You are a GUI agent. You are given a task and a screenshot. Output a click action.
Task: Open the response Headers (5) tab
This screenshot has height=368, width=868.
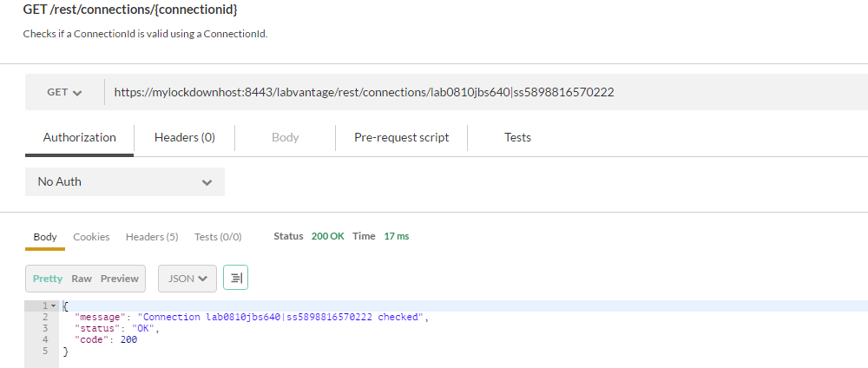click(152, 237)
